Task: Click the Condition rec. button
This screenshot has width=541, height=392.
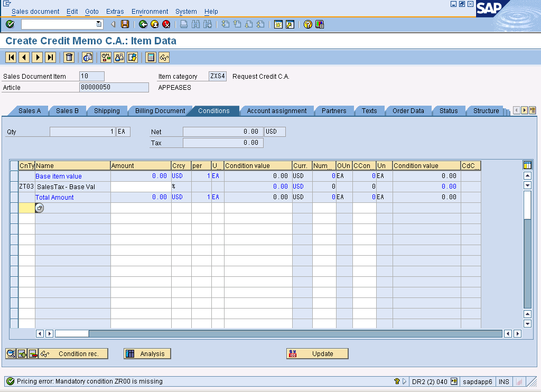Action: (x=73, y=353)
